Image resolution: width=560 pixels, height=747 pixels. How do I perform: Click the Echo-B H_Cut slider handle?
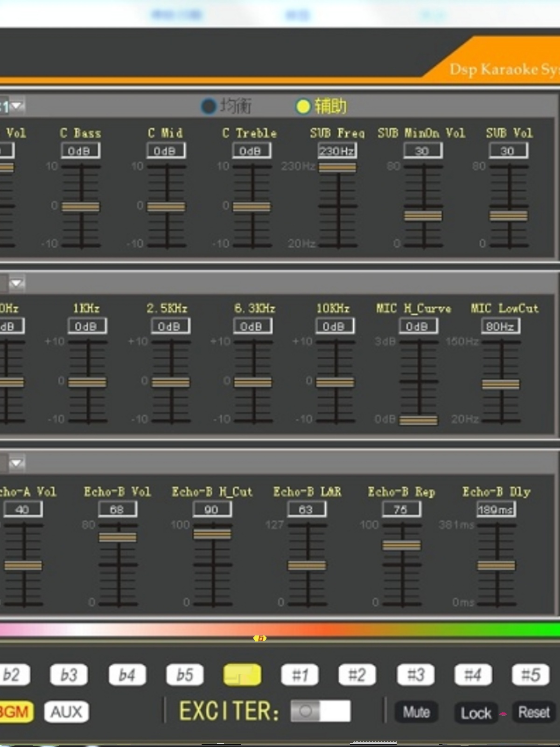point(212,534)
